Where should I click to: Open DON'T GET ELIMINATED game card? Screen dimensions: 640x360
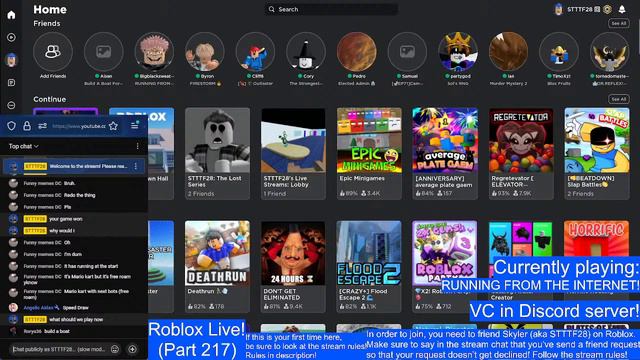tap(293, 266)
